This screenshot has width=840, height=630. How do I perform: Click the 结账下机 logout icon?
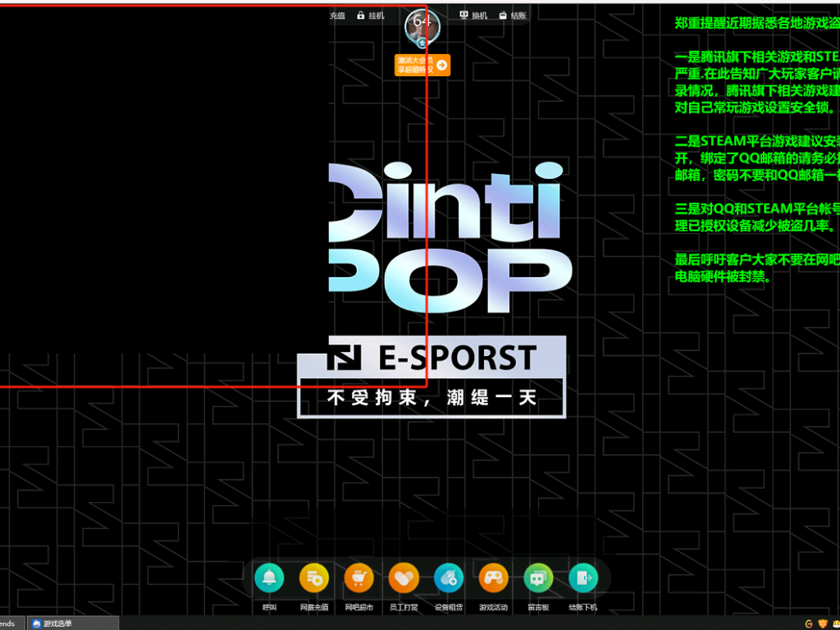[582, 578]
